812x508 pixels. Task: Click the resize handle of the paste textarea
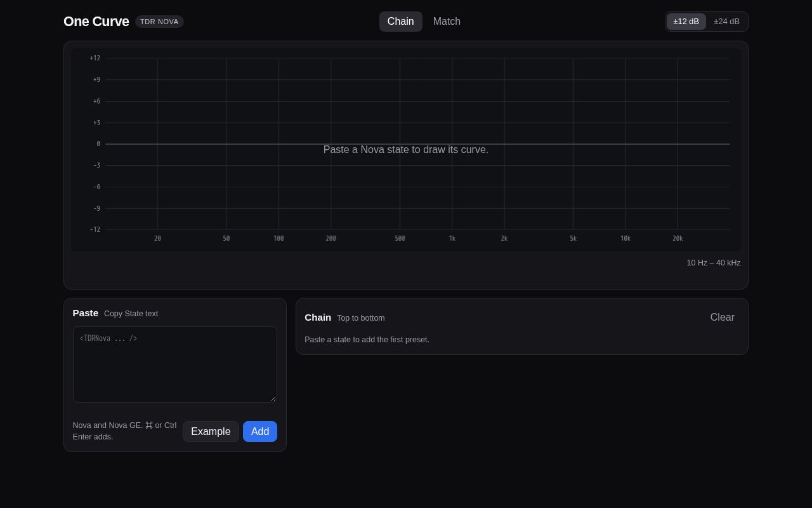[x=273, y=399]
